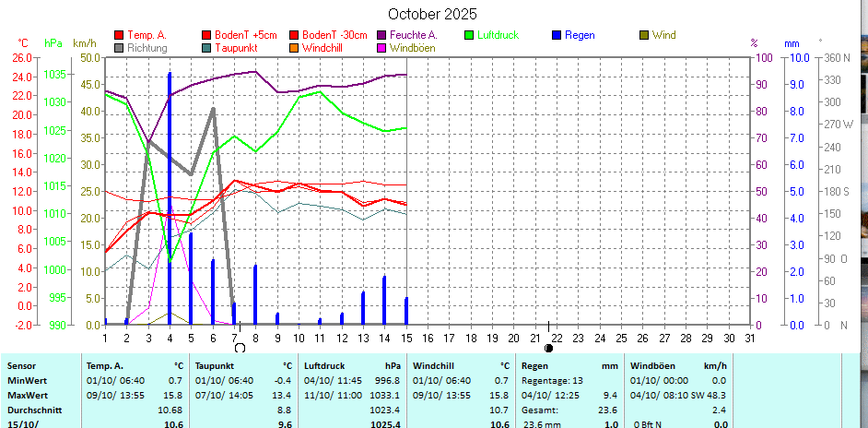868x428 pixels.
Task: Click the red Temp. A. legend square
Action: click(119, 35)
